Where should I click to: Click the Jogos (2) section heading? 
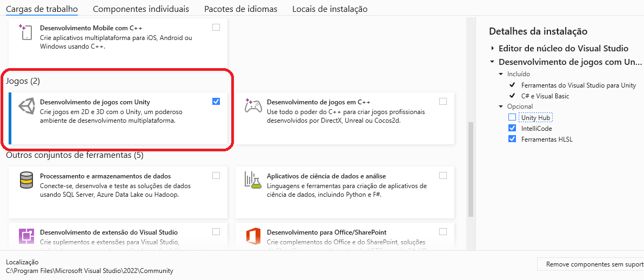(23, 82)
